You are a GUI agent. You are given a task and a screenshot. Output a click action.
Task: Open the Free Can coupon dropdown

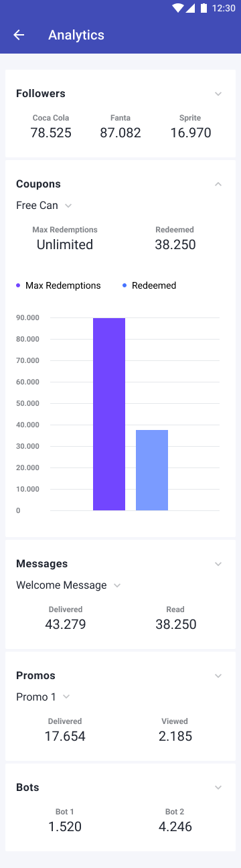[44, 206]
